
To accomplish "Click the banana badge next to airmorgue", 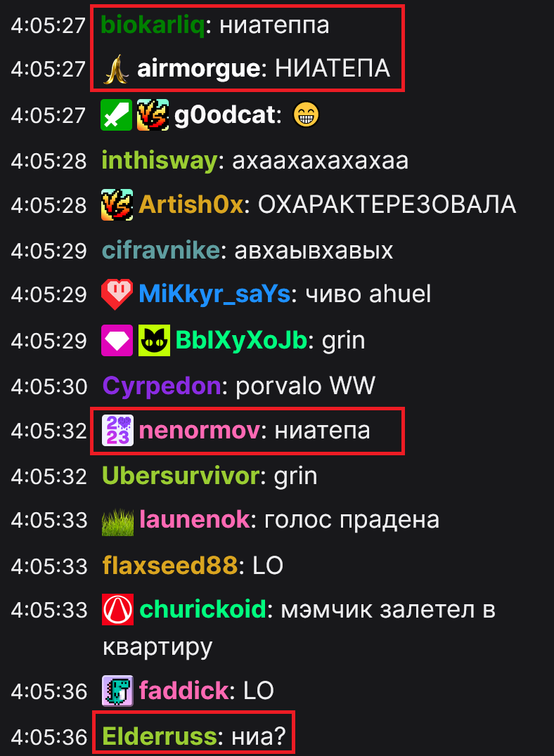I will tap(116, 70).
